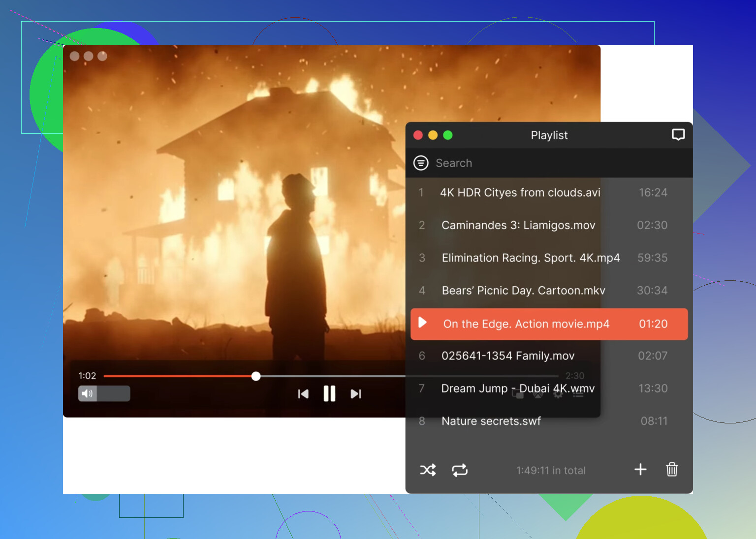This screenshot has height=539, width=756.
Task: Select Caminandes 3: Liamigos.mov
Action: coord(518,225)
